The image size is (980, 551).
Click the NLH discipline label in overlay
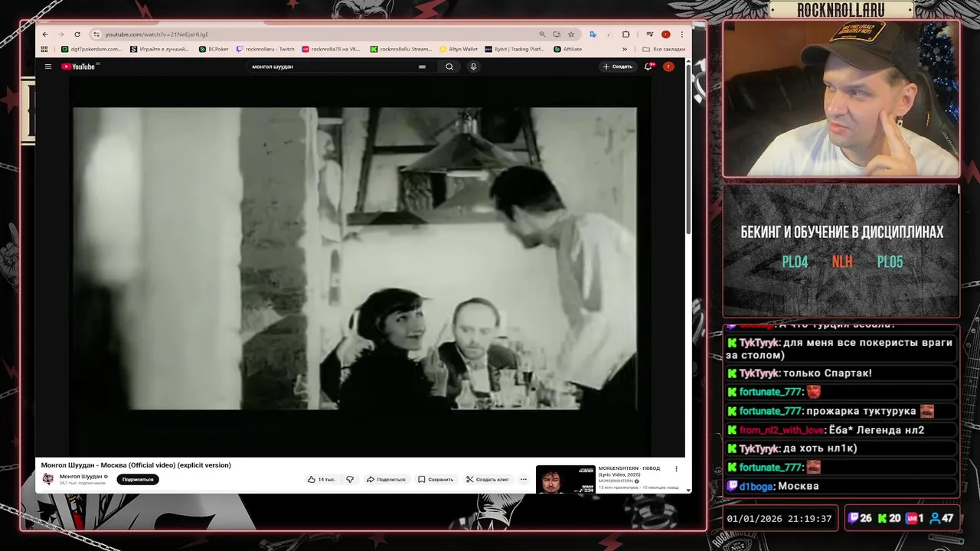click(842, 262)
